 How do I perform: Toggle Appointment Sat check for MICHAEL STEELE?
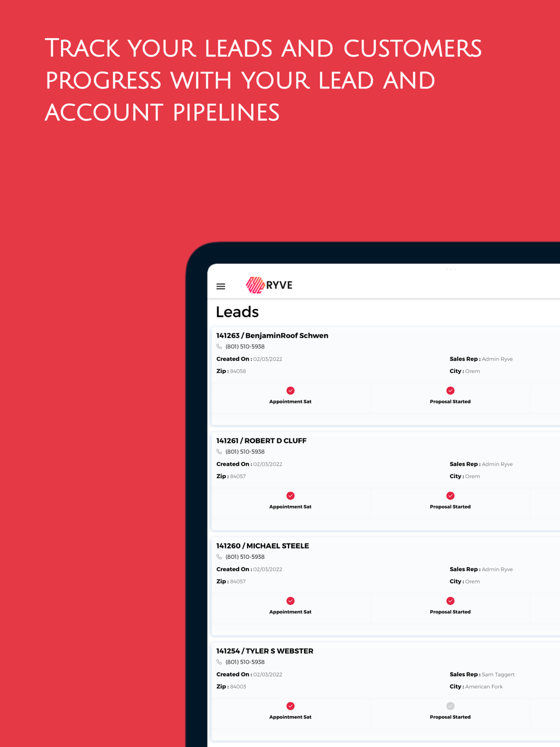tap(291, 601)
